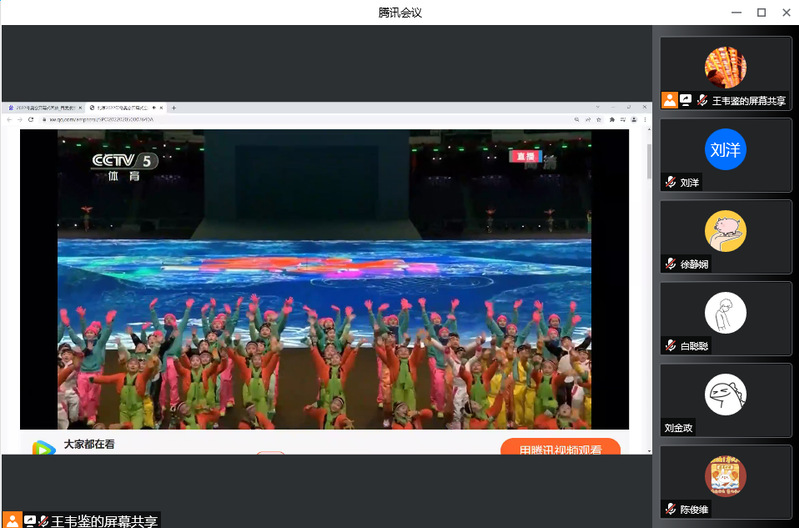This screenshot has height=528, width=799.
Task: Close the second browser tab
Action: [162, 108]
